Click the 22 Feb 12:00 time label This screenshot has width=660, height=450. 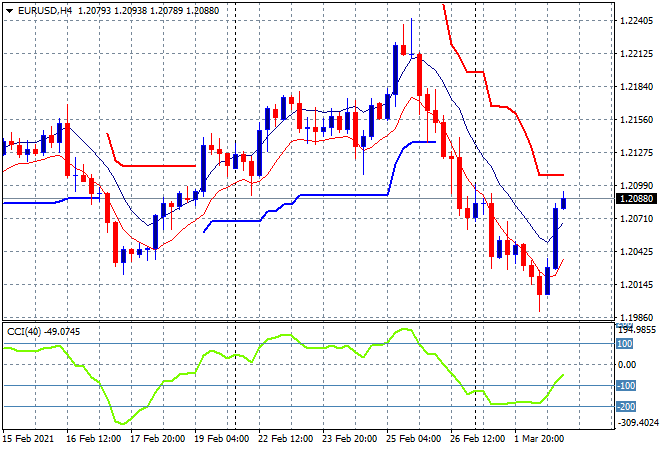pos(285,439)
